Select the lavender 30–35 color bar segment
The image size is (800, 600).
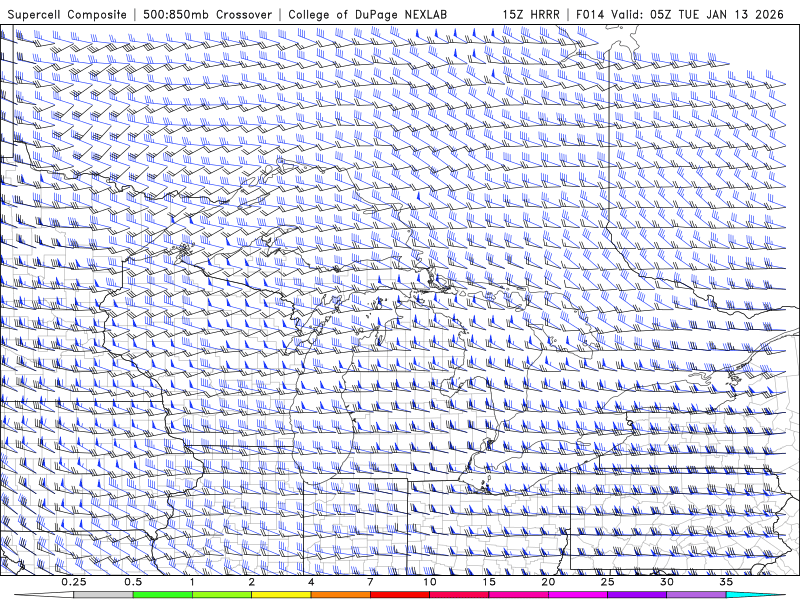click(696, 595)
